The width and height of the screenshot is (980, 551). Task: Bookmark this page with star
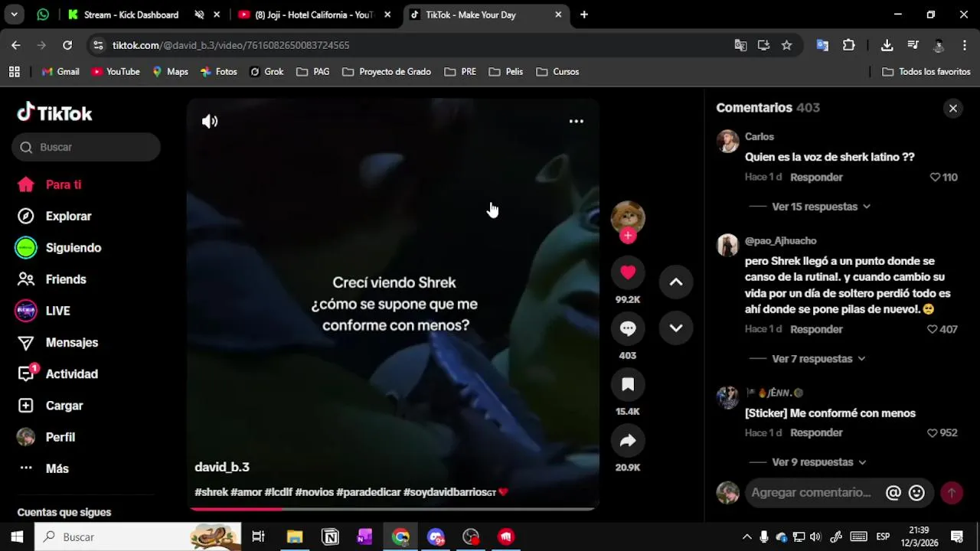point(786,45)
